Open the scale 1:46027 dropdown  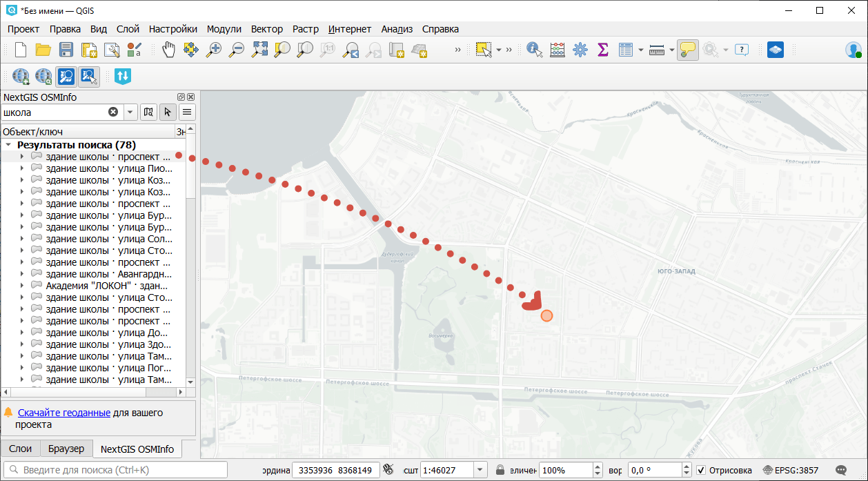(480, 471)
